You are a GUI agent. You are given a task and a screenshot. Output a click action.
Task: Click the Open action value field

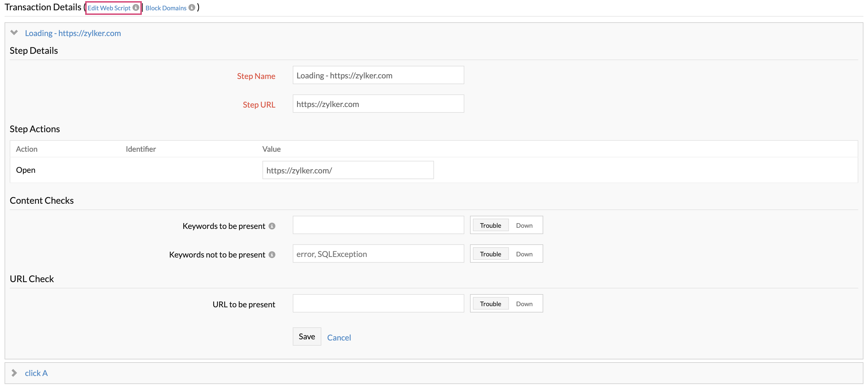click(348, 170)
